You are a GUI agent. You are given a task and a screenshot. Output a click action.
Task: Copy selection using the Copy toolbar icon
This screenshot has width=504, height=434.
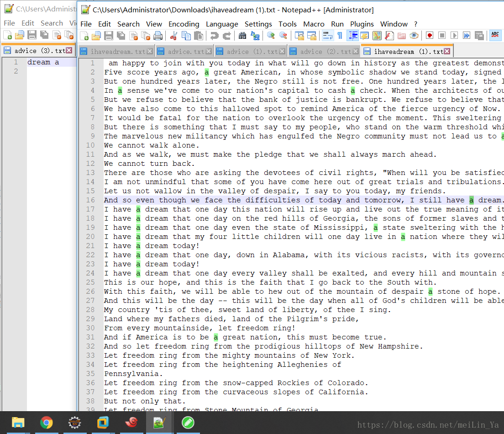tap(186, 36)
